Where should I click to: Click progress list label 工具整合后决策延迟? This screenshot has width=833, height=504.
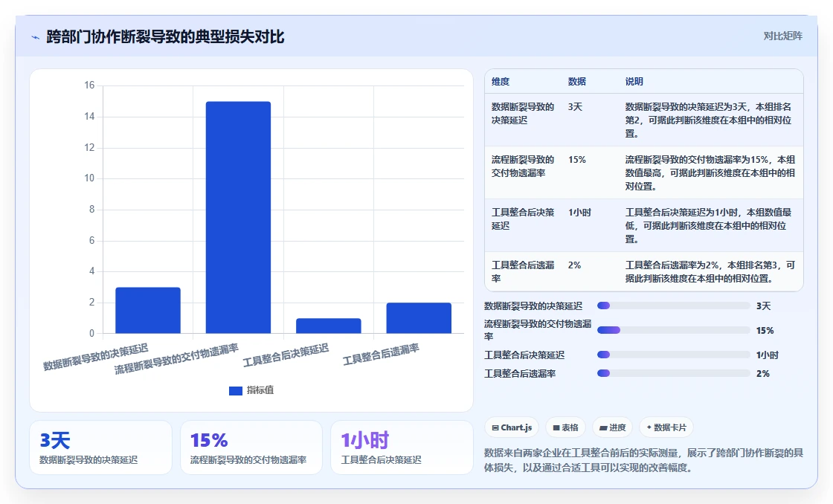click(x=524, y=355)
